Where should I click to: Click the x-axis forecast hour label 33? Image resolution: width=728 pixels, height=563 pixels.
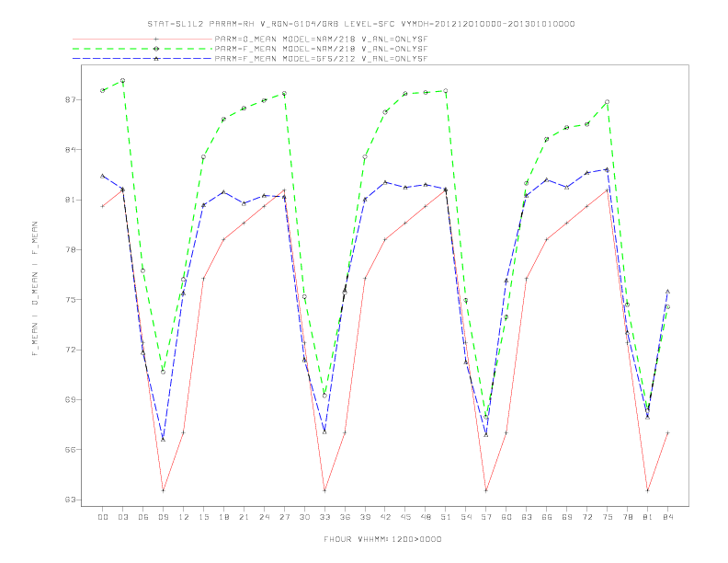[324, 517]
